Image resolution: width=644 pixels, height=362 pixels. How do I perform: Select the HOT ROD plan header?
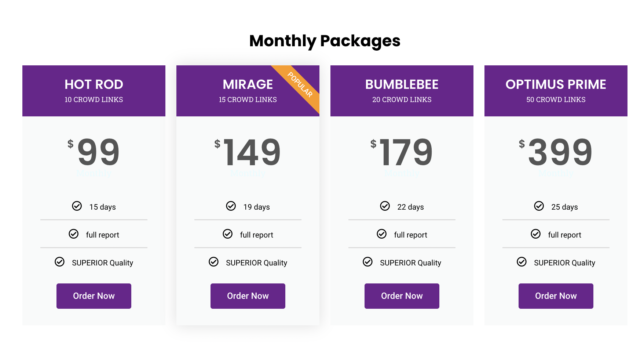click(94, 91)
